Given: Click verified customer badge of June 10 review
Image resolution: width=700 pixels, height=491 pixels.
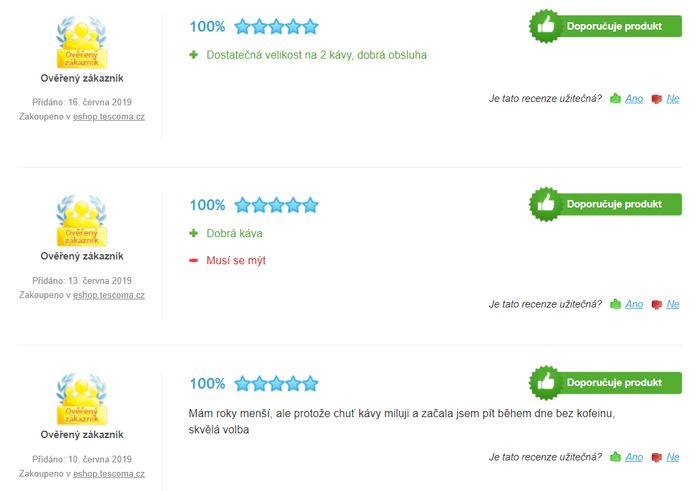Looking at the screenshot, I should pos(82,399).
